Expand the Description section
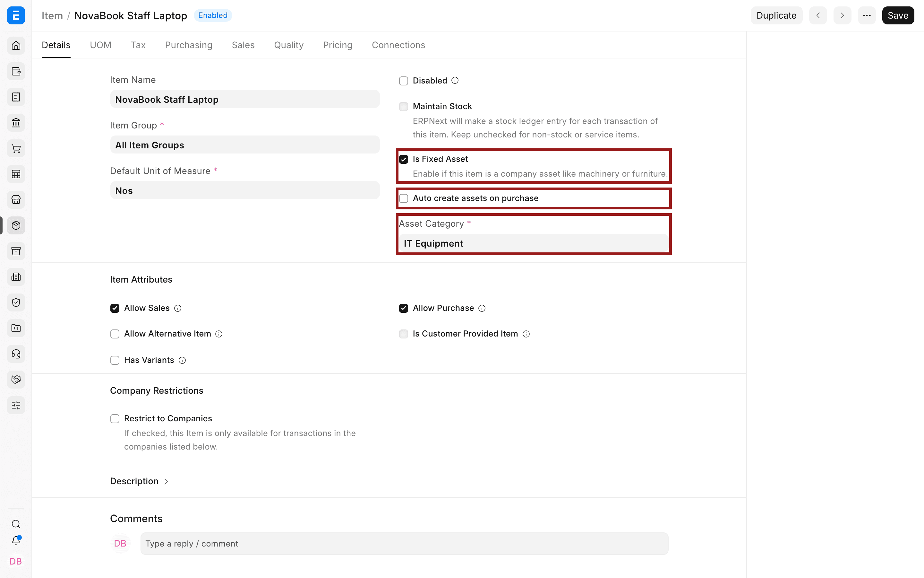The width and height of the screenshot is (924, 578). (139, 481)
